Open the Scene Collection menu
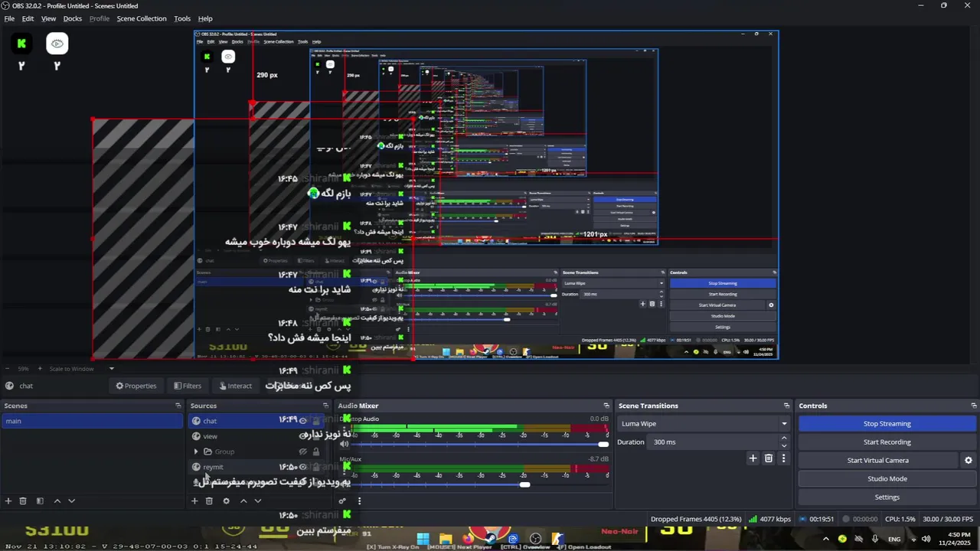Image resolution: width=980 pixels, height=551 pixels. 142,18
